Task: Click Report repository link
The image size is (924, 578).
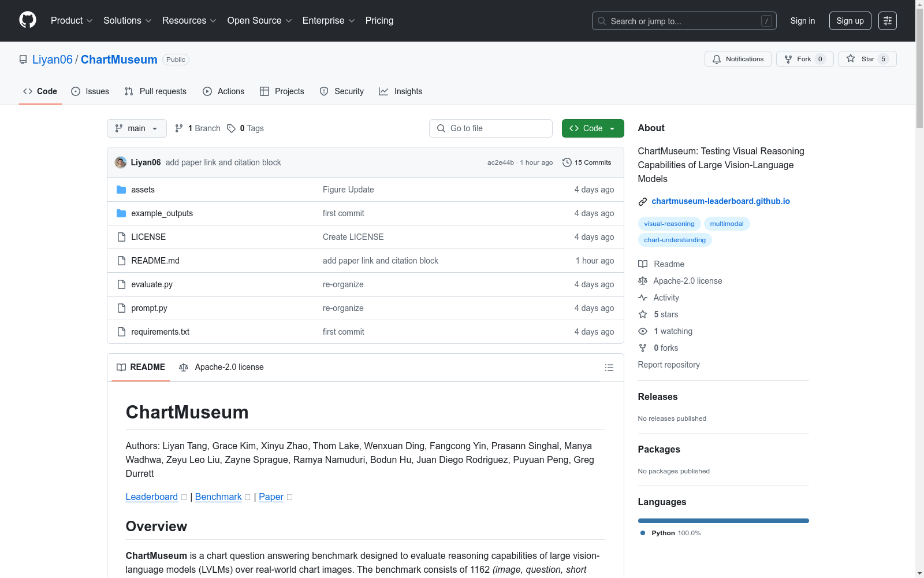Action: click(669, 365)
